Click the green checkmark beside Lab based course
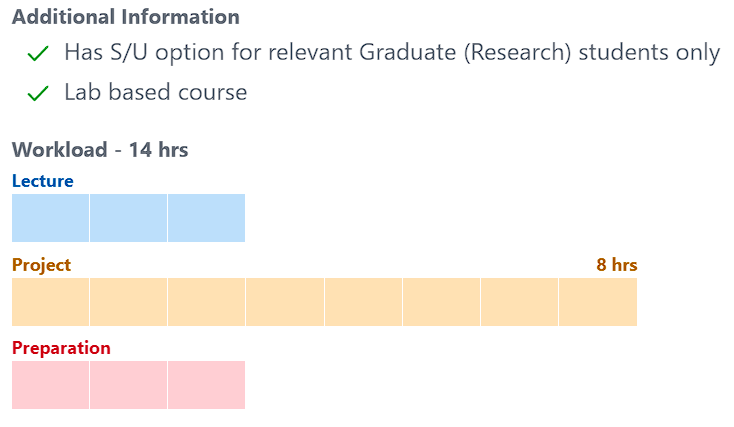 coord(38,94)
